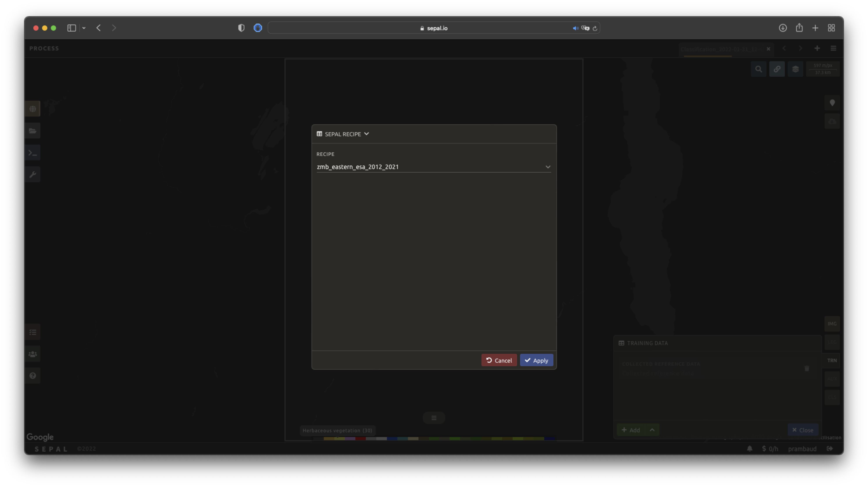The height and width of the screenshot is (487, 868).
Task: Cancel the SEPAL recipe dialog
Action: click(499, 360)
